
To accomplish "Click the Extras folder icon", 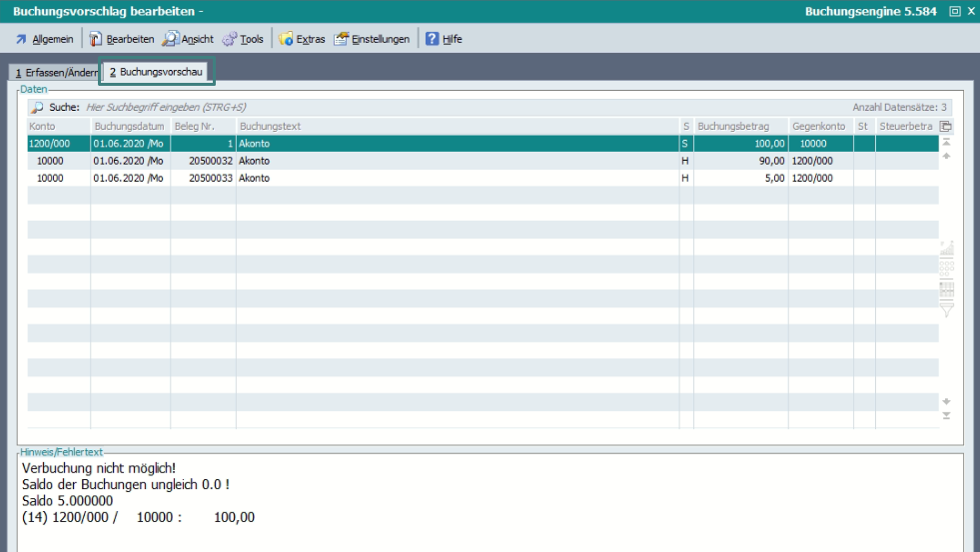I will 286,39.
